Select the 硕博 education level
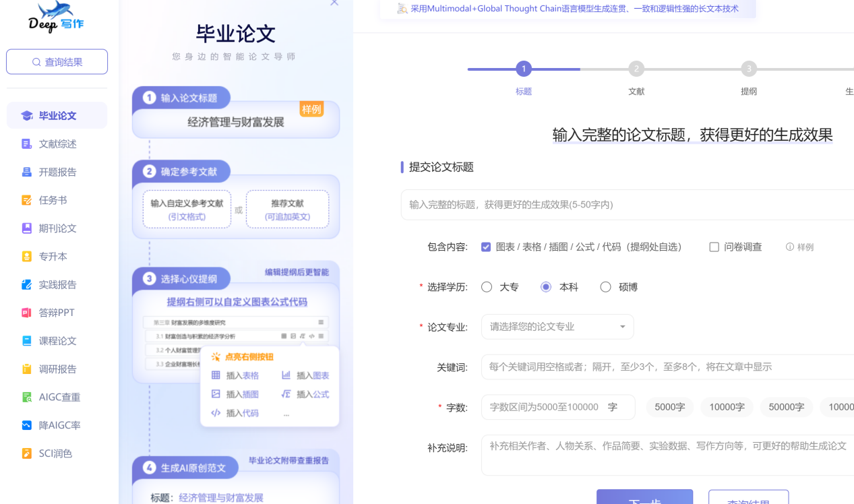This screenshot has width=854, height=504. pyautogui.click(x=605, y=286)
